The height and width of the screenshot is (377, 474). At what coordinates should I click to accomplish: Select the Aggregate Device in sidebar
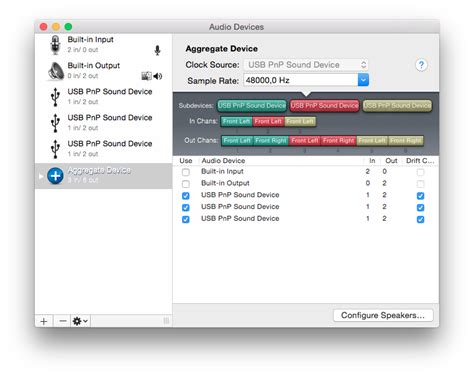[103, 176]
